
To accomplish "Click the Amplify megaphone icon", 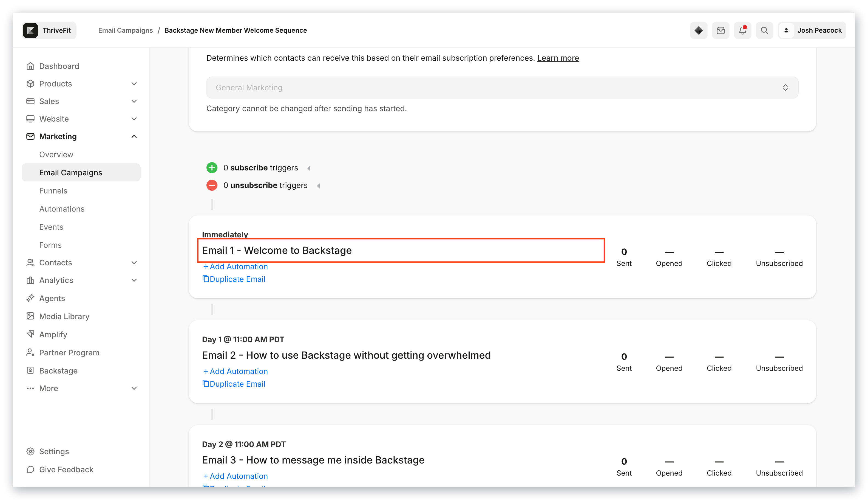I will point(30,334).
